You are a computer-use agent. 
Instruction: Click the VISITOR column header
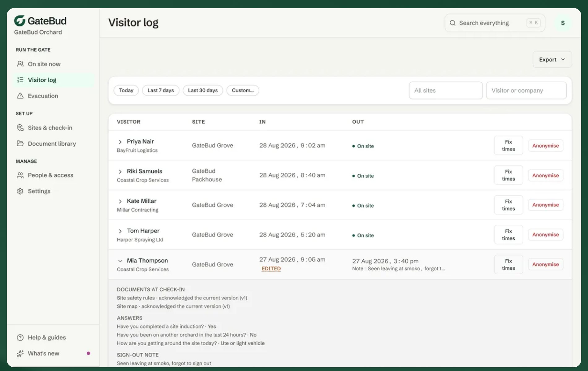click(128, 122)
